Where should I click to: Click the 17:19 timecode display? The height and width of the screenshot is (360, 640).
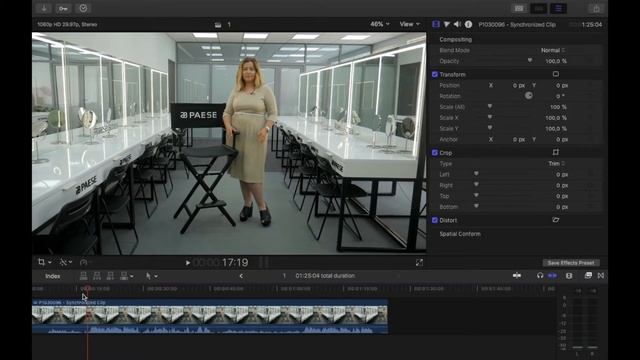pos(235,262)
